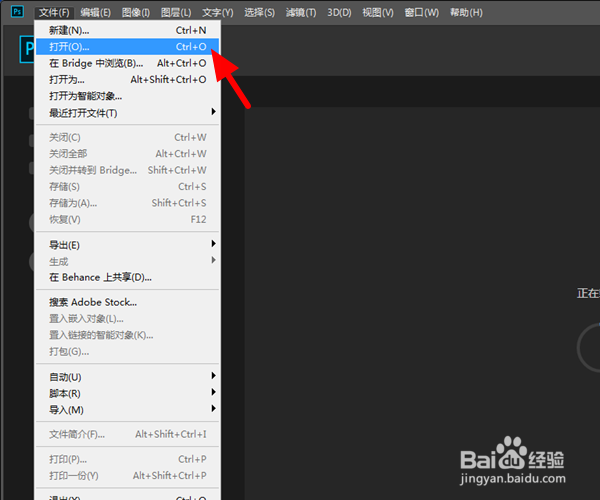The width and height of the screenshot is (600, 500).
Task: Expand the 脚本(R) submenu
Action: click(127, 393)
